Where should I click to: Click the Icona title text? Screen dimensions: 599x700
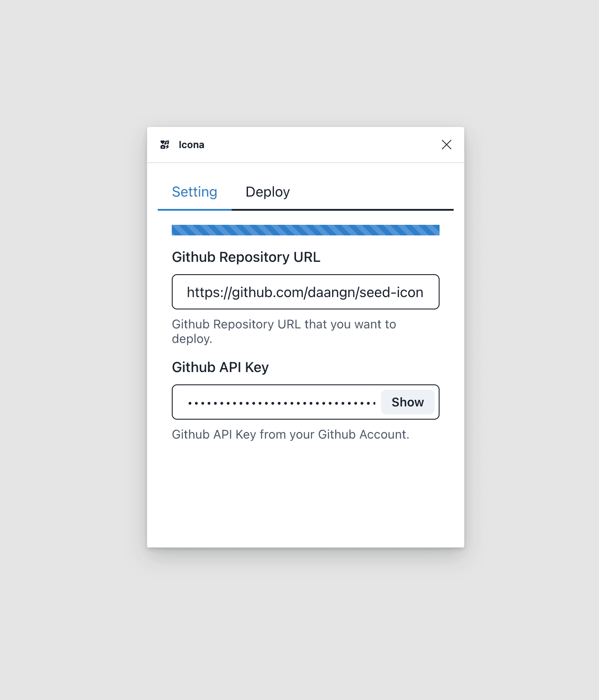pos(191,145)
